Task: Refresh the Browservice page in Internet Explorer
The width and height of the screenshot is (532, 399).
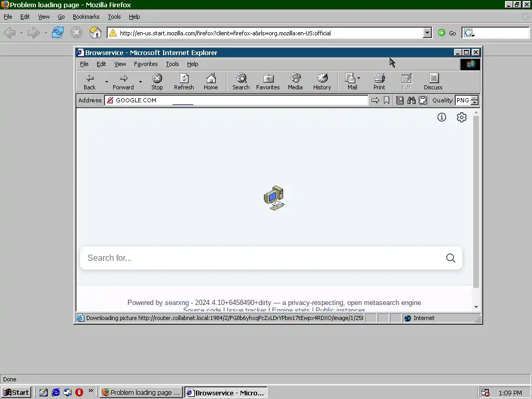Action: (184, 82)
